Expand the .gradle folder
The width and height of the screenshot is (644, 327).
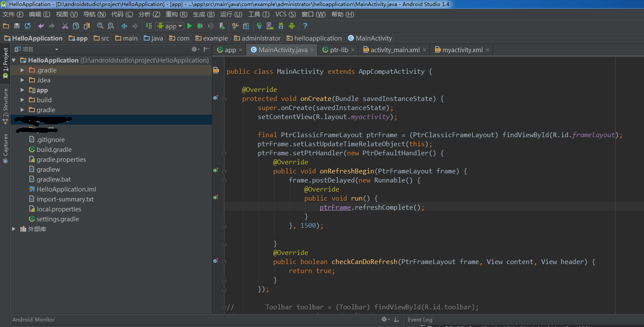tap(22, 70)
